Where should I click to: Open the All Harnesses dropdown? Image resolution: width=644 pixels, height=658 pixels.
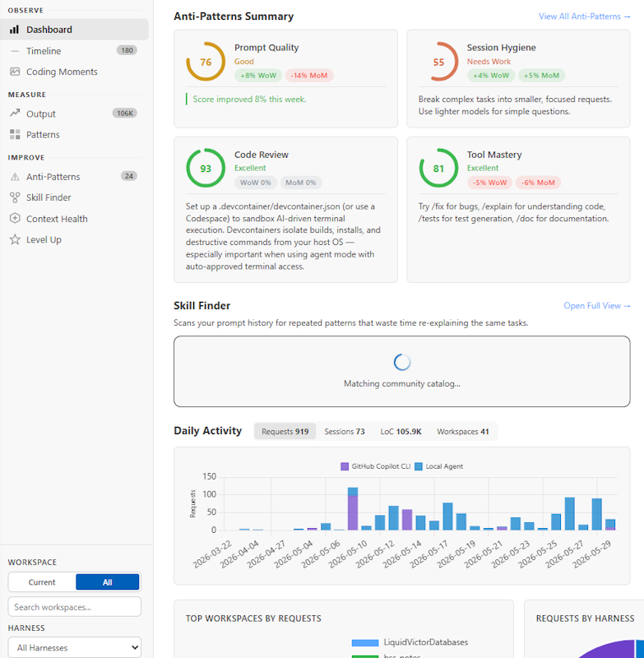75,647
